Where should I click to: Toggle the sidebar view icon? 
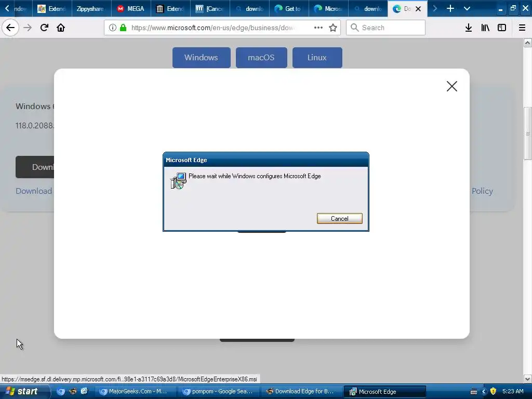pos(502,28)
